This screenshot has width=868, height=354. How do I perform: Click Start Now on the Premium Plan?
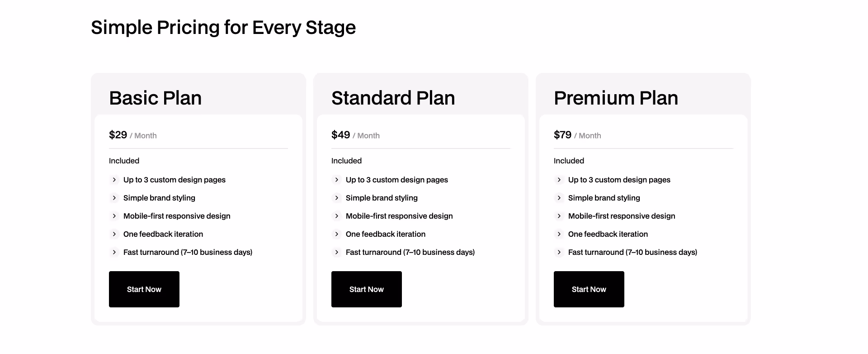pyautogui.click(x=589, y=289)
